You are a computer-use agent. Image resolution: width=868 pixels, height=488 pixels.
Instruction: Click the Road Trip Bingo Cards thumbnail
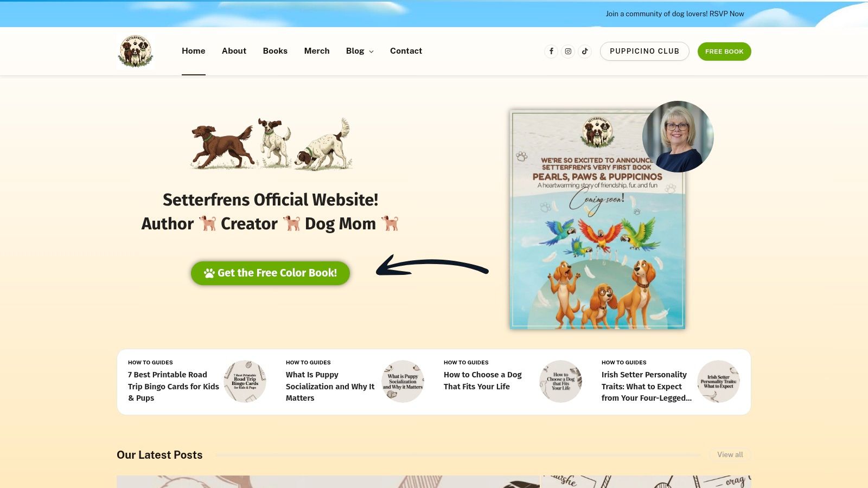(245, 381)
